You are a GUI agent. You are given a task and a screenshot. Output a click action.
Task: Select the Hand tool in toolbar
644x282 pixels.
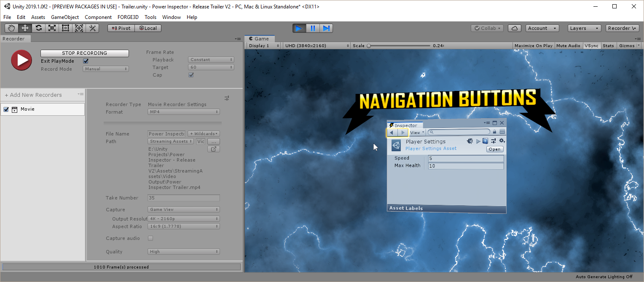[11, 28]
